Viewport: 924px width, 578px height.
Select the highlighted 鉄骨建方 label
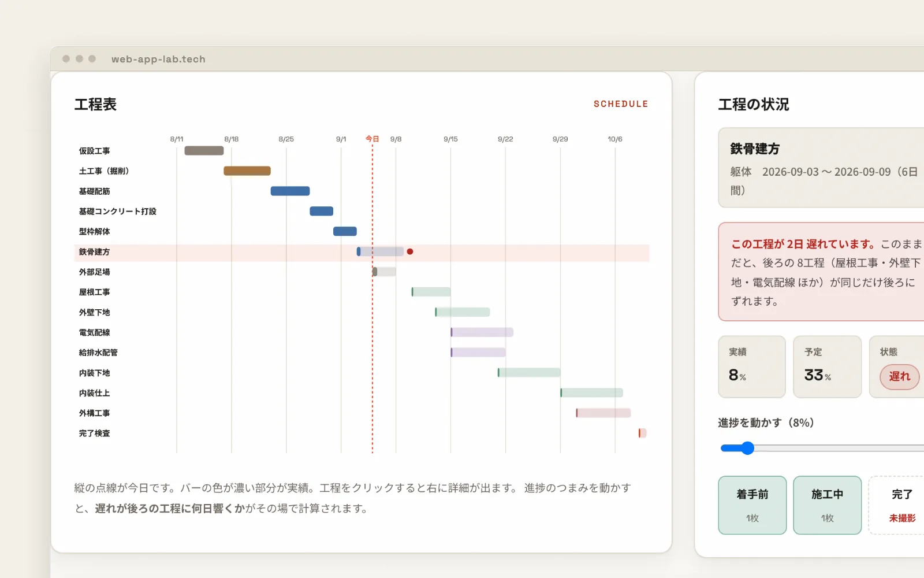(x=94, y=252)
